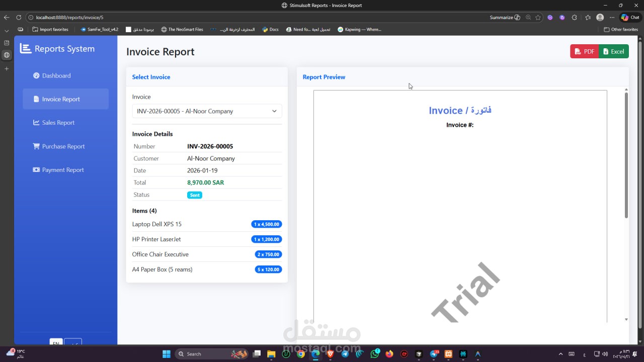Export the invoice as PDF
644x362 pixels.
coord(584,51)
